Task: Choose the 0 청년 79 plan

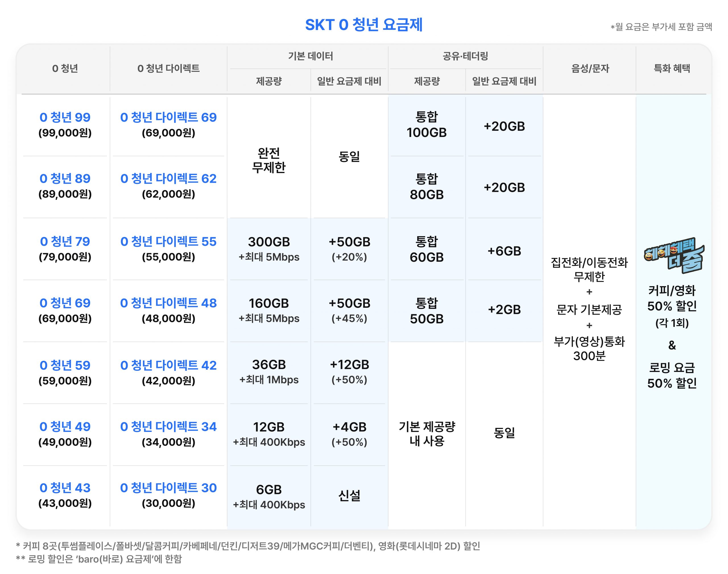Action: coord(65,241)
